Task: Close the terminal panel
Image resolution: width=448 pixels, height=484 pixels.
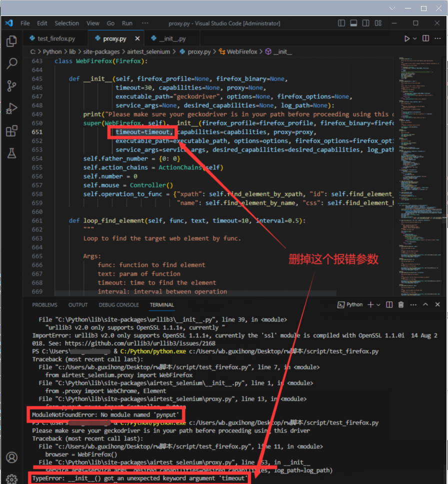Action: click(x=437, y=304)
